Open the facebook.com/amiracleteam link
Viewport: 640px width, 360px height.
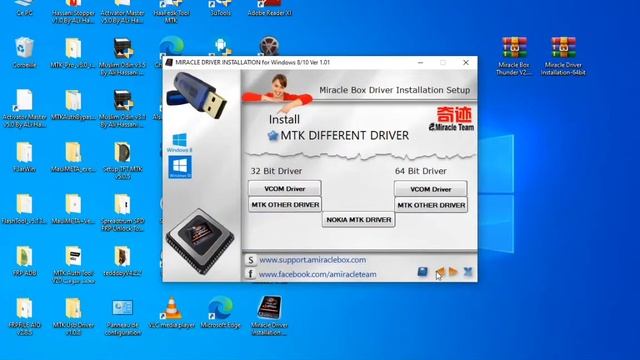[x=318, y=274]
